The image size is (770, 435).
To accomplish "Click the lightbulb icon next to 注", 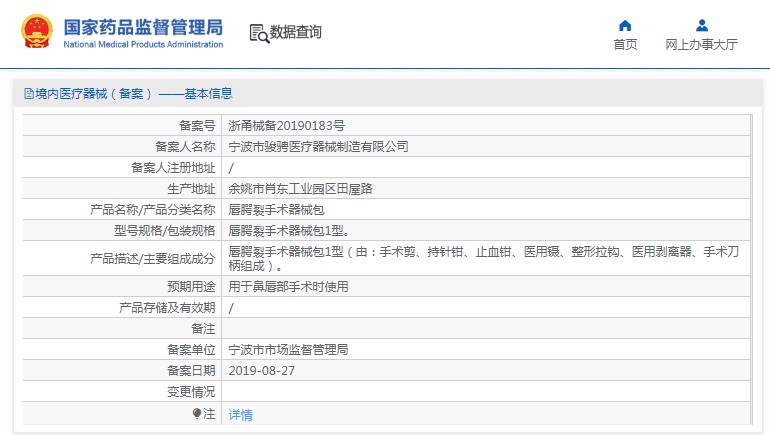I will [197, 413].
